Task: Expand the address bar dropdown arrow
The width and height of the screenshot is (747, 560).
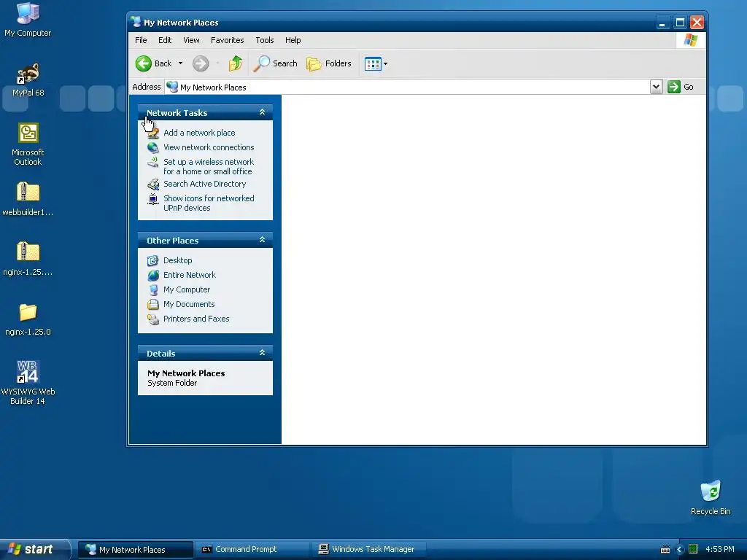Action: (x=656, y=87)
